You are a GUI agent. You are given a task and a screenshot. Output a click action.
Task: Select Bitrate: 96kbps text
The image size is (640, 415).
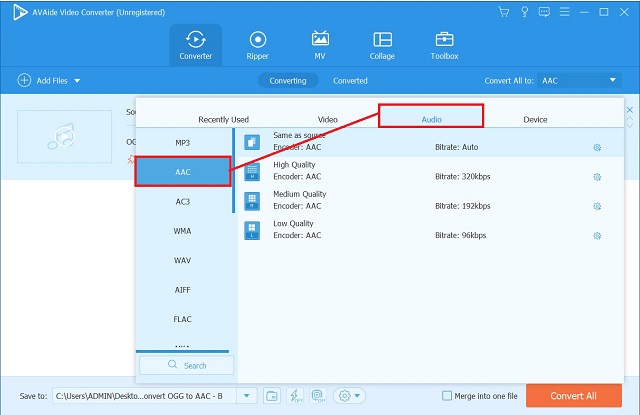coord(460,235)
